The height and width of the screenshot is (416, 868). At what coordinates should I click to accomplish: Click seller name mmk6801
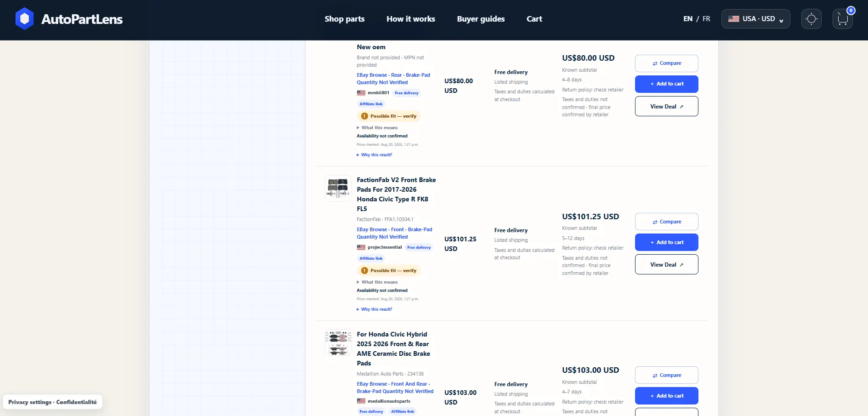coord(378,93)
